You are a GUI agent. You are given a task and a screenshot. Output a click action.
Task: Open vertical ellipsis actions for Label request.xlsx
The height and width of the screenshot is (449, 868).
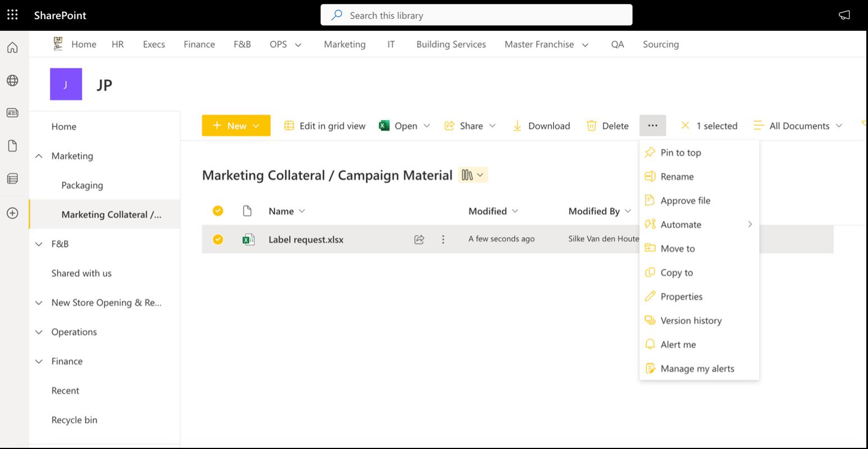coord(443,240)
